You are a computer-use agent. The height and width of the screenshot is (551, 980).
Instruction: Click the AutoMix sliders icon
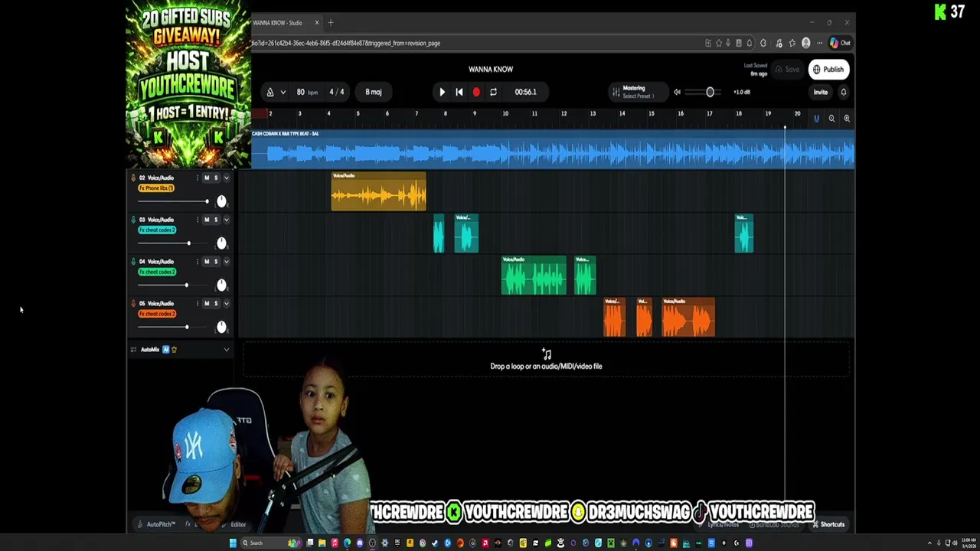click(x=133, y=350)
